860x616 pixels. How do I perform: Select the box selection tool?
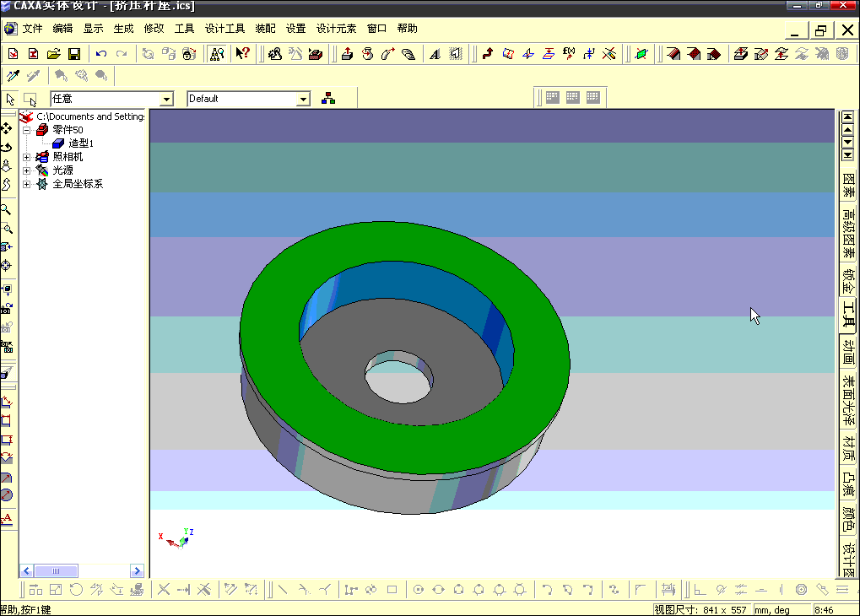(x=30, y=100)
